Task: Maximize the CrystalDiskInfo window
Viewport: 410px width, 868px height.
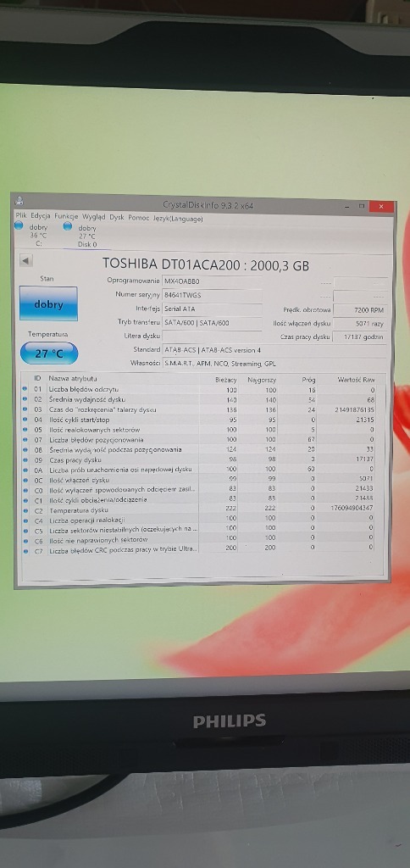Action: click(x=362, y=206)
